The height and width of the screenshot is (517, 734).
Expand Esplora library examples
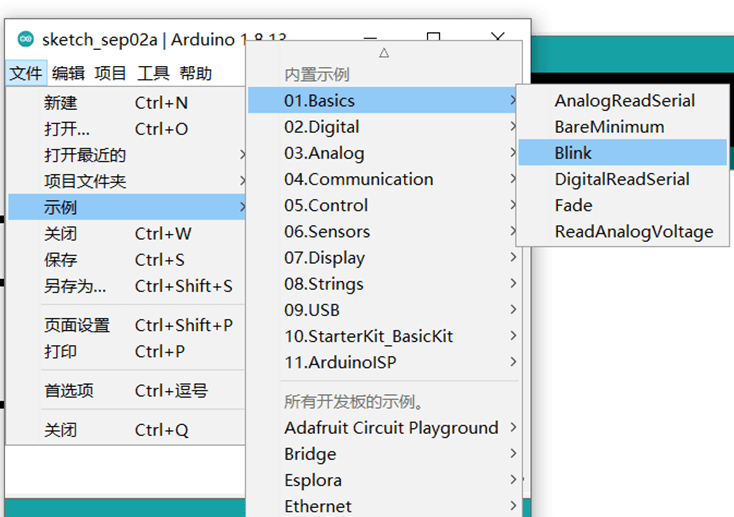(x=383, y=480)
